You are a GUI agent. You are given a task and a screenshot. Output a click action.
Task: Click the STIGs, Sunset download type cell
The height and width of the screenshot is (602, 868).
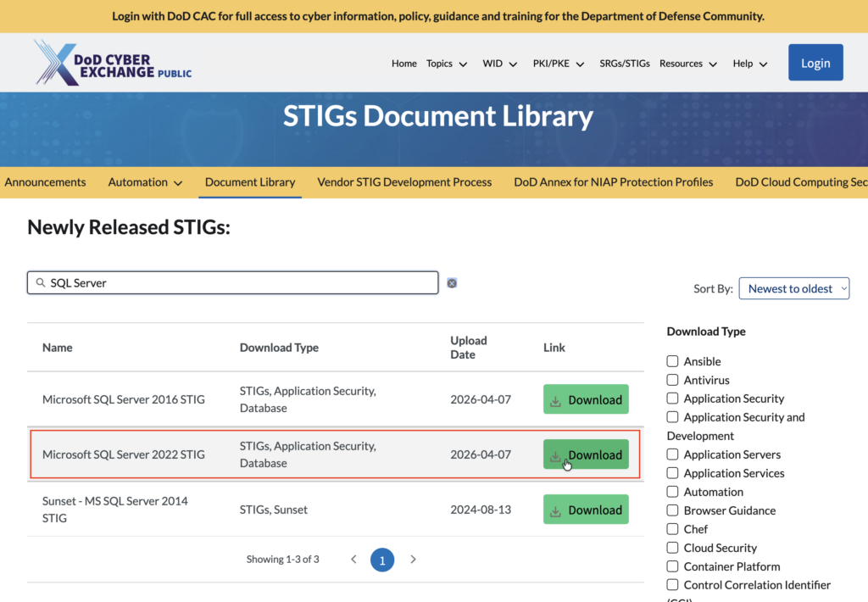274,510
